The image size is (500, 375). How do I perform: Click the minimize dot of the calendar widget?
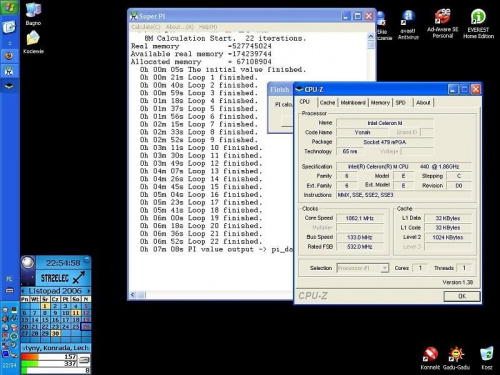(87, 260)
